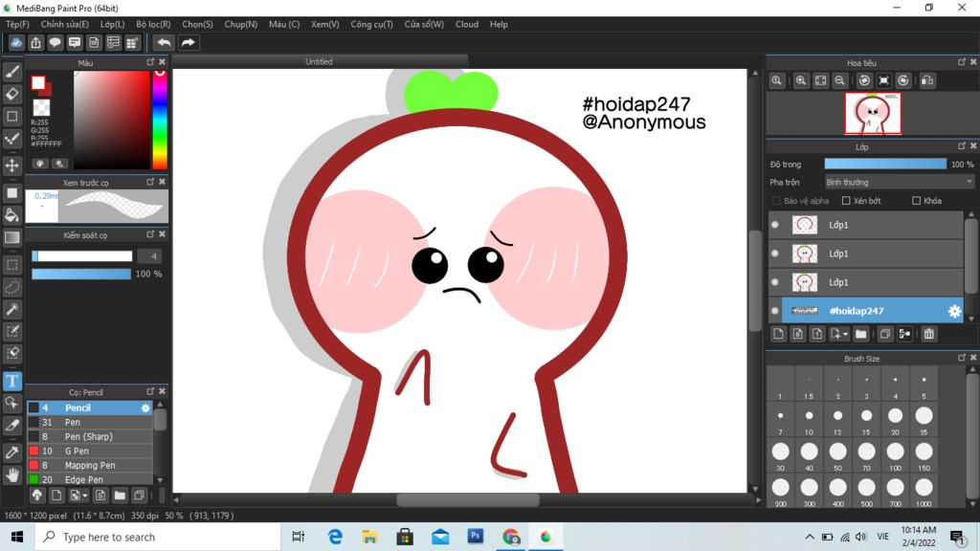Viewport: 980px width, 551px height.
Task: Zoom out using the navigator minus magnifier
Action: 840,80
